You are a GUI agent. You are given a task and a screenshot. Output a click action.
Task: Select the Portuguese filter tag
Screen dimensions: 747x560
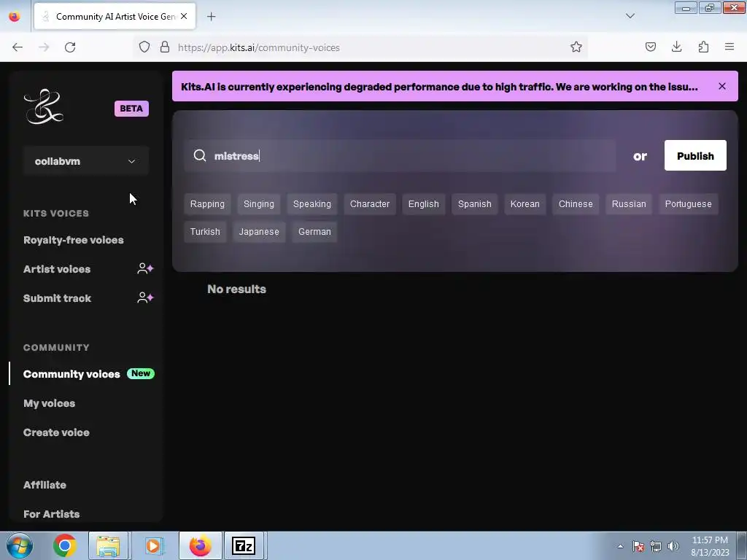click(x=689, y=204)
